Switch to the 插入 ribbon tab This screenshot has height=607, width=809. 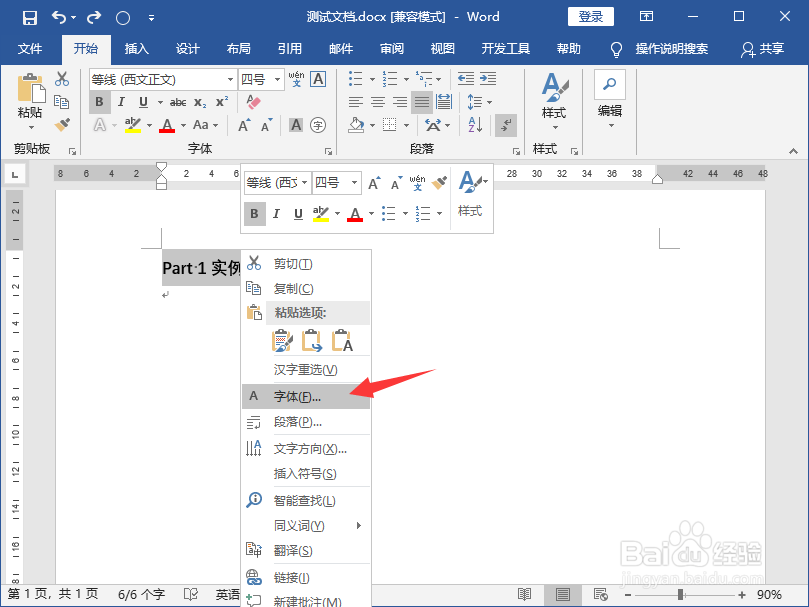[x=137, y=48]
